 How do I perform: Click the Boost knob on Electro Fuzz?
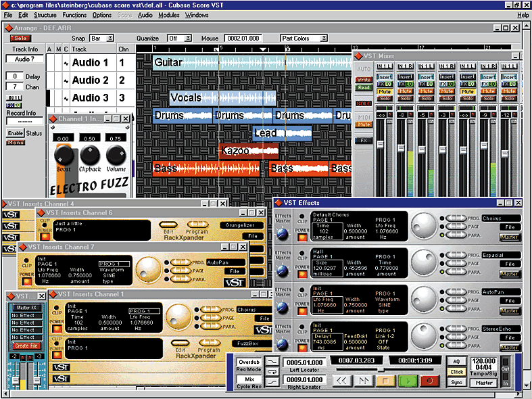point(64,155)
